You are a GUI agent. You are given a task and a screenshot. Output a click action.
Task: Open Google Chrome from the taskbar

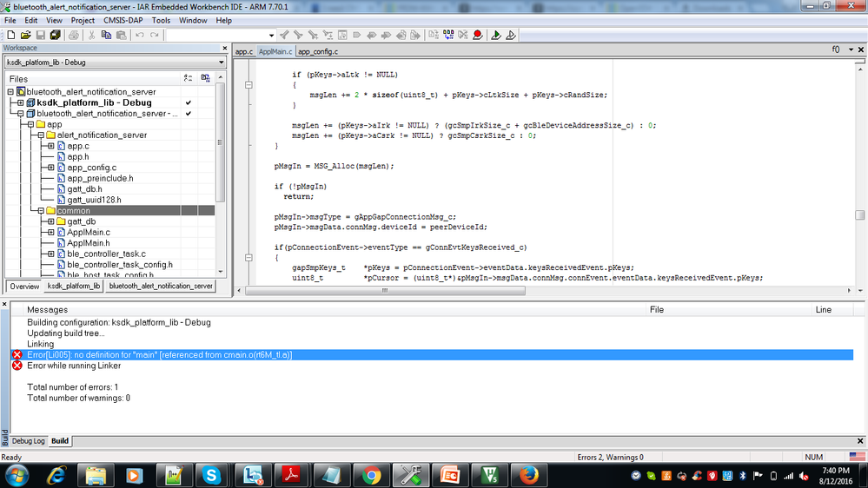click(x=371, y=475)
